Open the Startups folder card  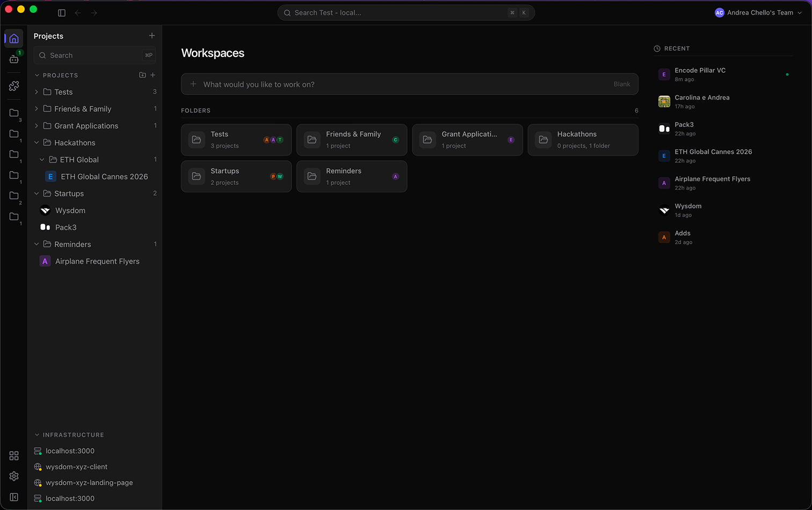click(236, 176)
